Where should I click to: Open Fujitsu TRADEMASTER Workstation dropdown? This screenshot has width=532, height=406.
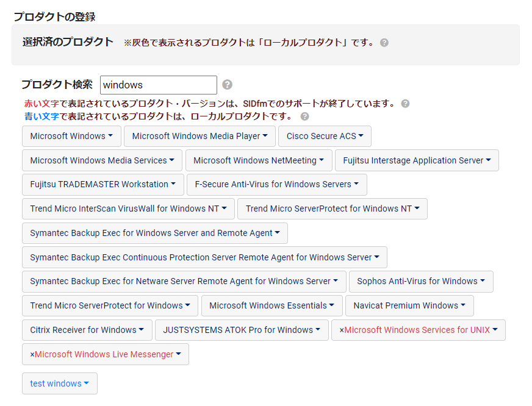coord(103,185)
